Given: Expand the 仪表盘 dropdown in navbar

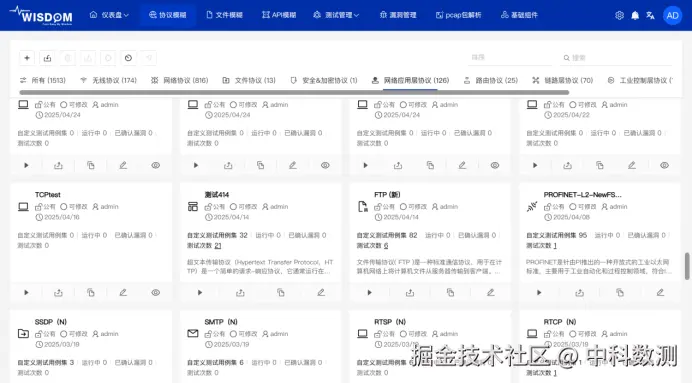Looking at the screenshot, I should 109,15.
